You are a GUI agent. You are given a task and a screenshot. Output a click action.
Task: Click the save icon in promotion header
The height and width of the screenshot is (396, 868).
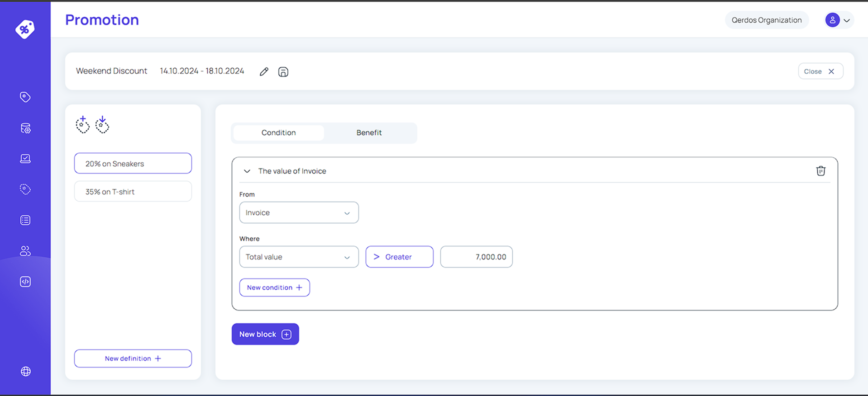pos(283,71)
